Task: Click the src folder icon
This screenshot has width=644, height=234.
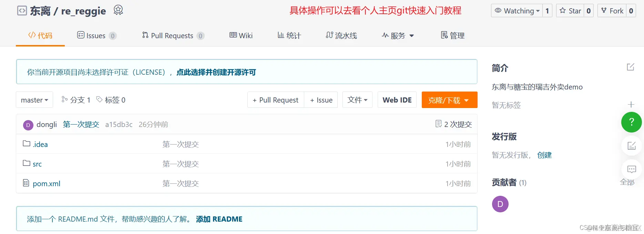Action: (x=27, y=163)
